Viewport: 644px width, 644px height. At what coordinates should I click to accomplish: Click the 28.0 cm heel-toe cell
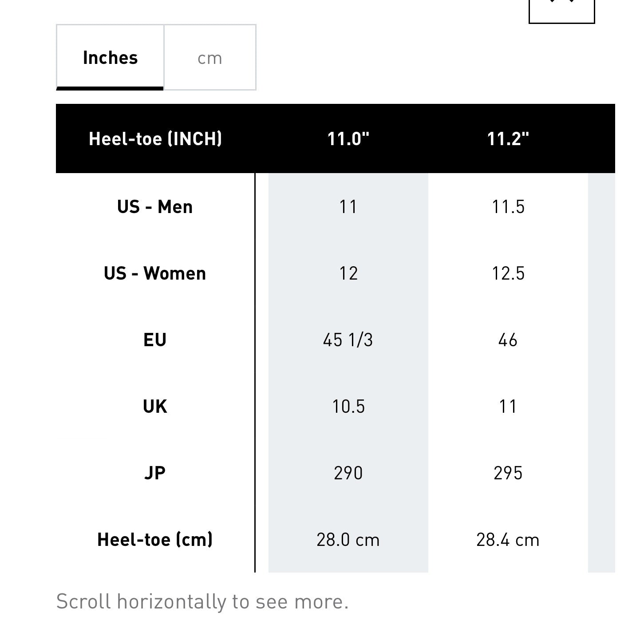[x=348, y=540]
